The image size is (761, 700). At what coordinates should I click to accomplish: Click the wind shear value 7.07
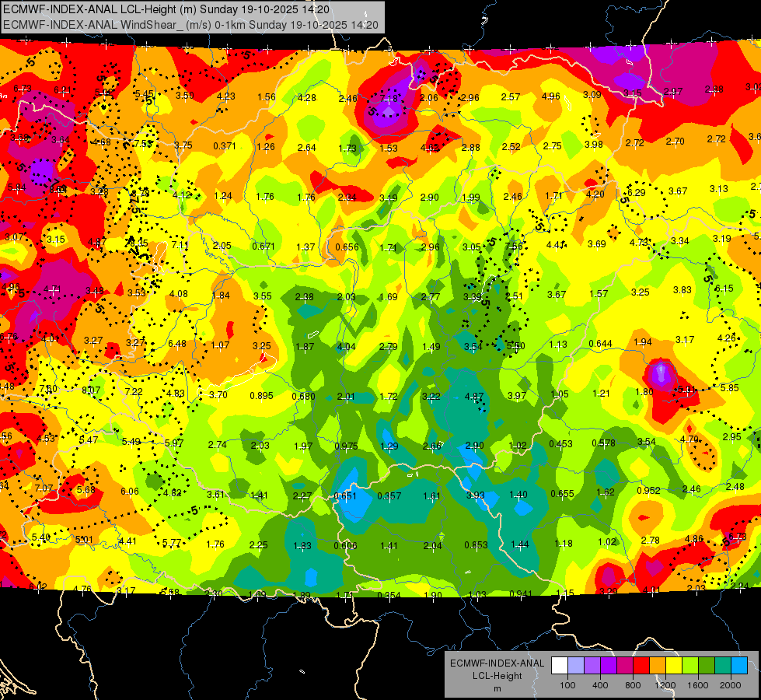44,488
